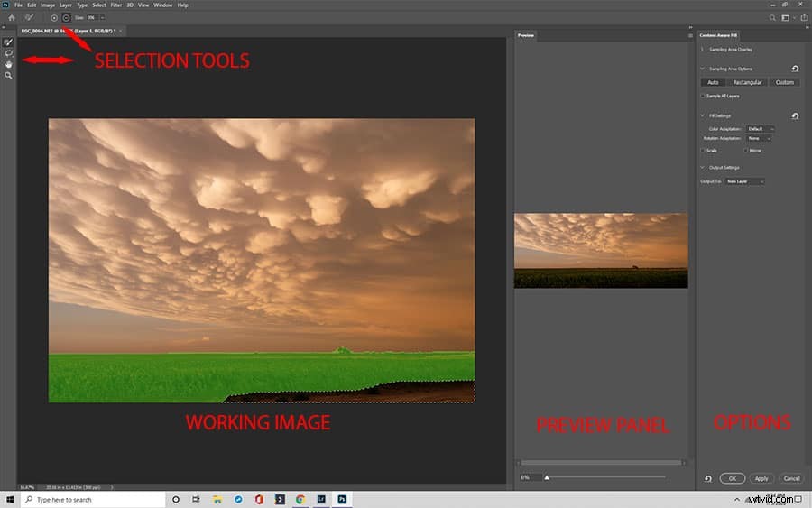Click the Cancel button
812x508 pixels.
tap(791, 478)
